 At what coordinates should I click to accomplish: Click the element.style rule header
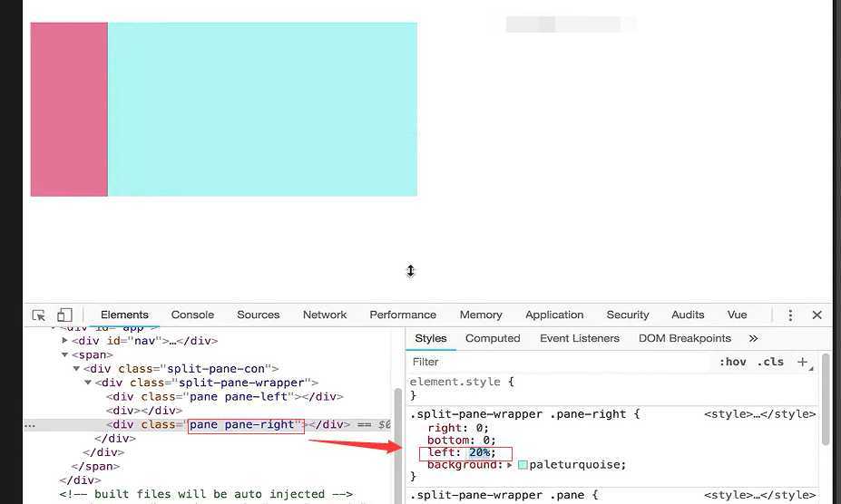pos(462,382)
